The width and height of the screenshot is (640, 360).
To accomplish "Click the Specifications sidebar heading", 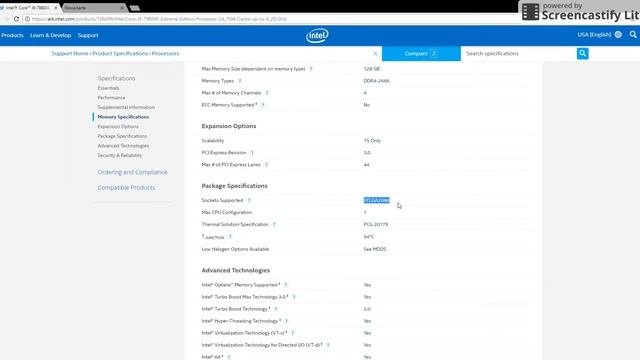I will coord(116,78).
